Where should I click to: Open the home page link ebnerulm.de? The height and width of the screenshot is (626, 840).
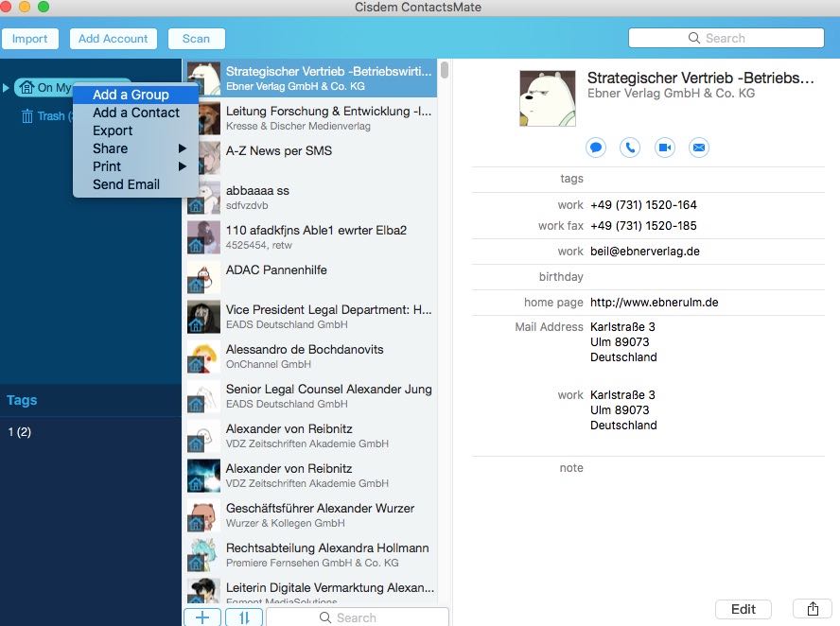654,302
